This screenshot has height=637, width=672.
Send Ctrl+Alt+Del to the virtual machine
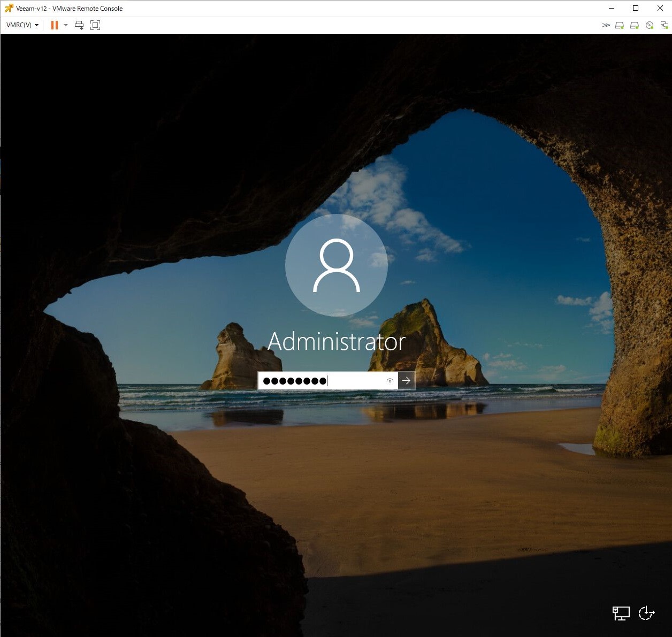coord(79,25)
